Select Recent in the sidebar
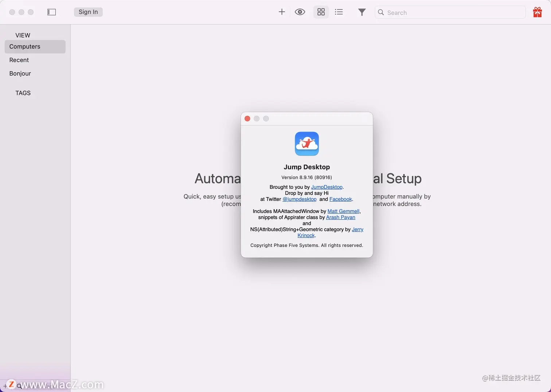Screen dimensions: 551x392 35,60
